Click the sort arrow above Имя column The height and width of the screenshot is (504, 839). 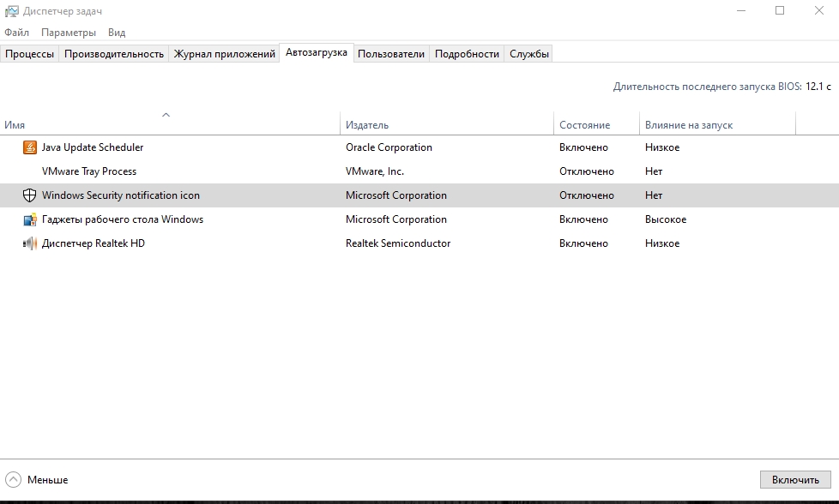pyautogui.click(x=166, y=115)
